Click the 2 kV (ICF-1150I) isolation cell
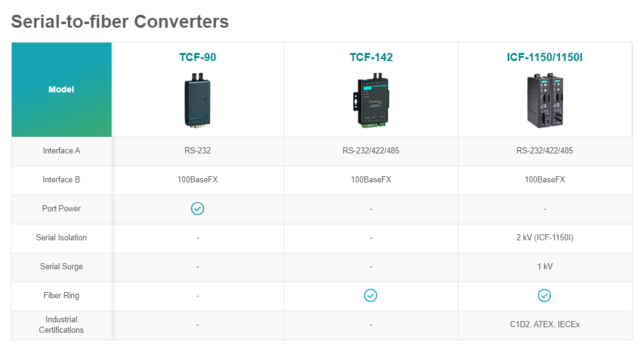This screenshot has width=644, height=350. coord(545,237)
